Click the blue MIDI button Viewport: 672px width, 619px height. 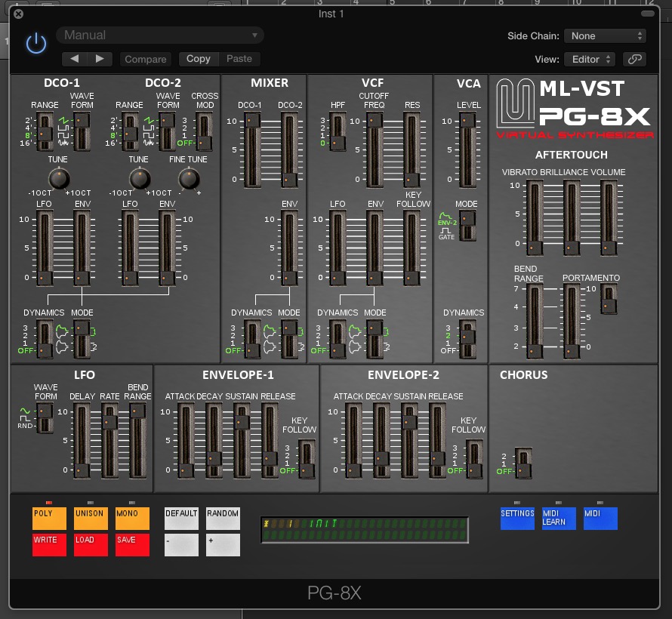point(600,519)
